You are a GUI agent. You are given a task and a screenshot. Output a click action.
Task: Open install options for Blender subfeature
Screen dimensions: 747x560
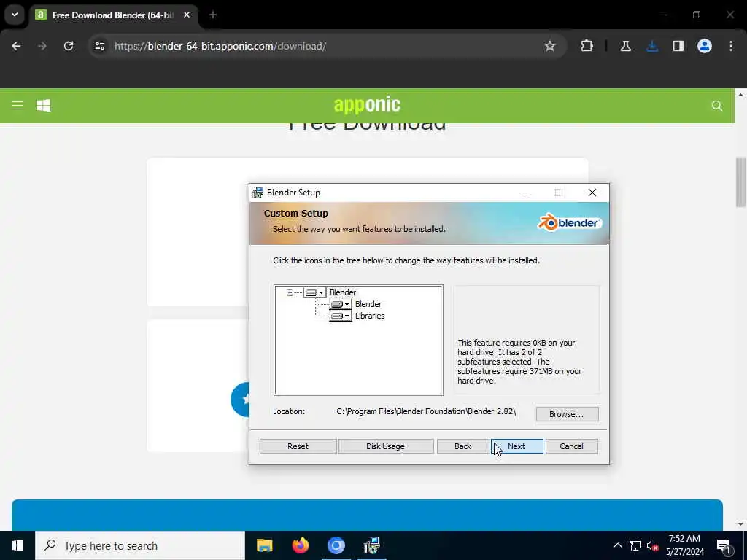click(x=340, y=304)
